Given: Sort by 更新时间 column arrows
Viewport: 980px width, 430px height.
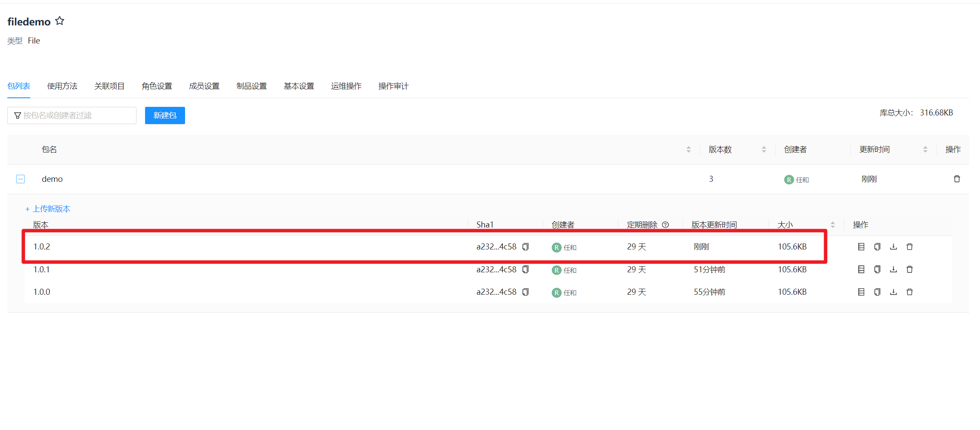Looking at the screenshot, I should pos(925,150).
